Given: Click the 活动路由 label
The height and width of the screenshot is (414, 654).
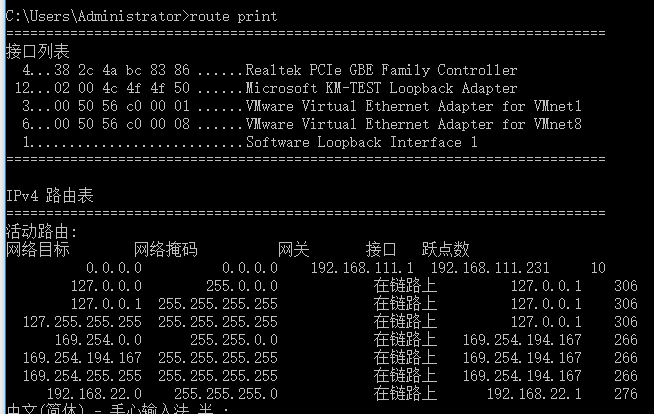Looking at the screenshot, I should tap(42, 232).
